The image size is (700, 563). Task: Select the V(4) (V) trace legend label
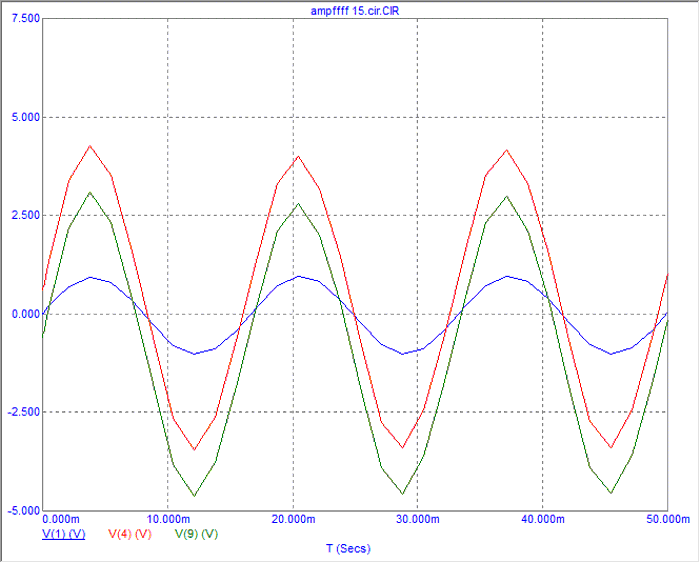[130, 534]
